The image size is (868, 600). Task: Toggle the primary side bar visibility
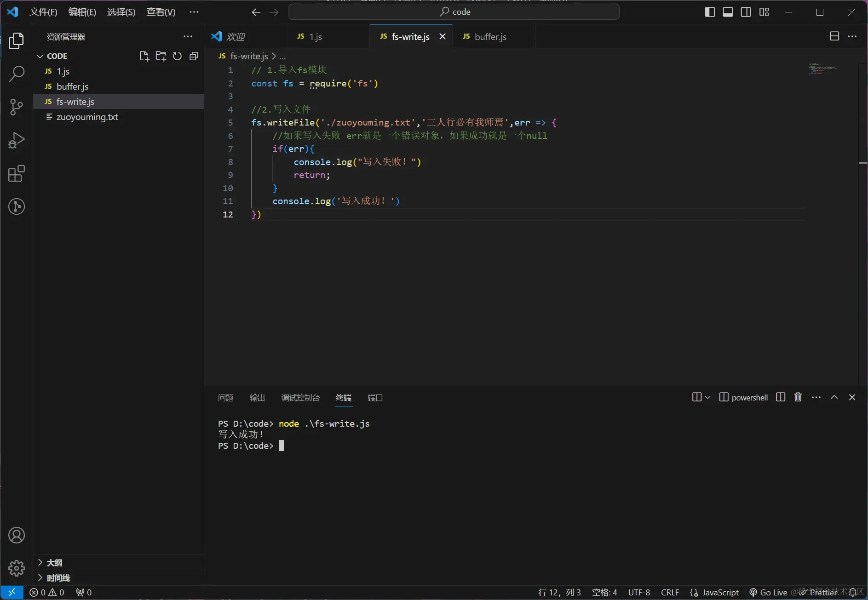[x=710, y=12]
